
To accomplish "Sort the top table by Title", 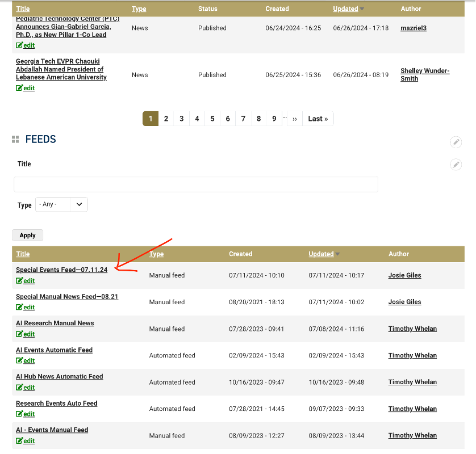I will (23, 9).
